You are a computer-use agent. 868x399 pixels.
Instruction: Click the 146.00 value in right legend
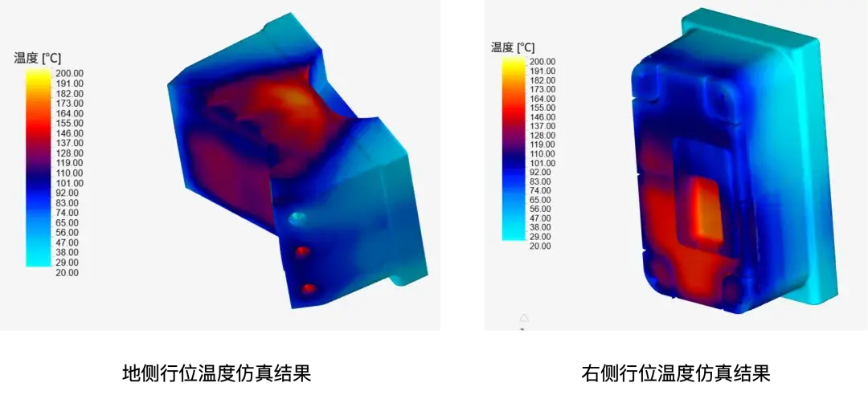point(542,116)
